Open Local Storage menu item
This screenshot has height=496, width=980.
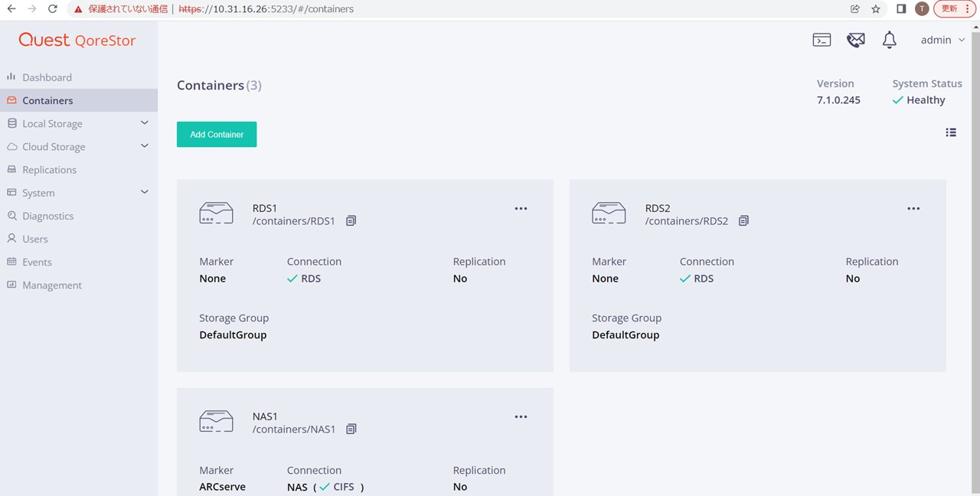(x=52, y=123)
